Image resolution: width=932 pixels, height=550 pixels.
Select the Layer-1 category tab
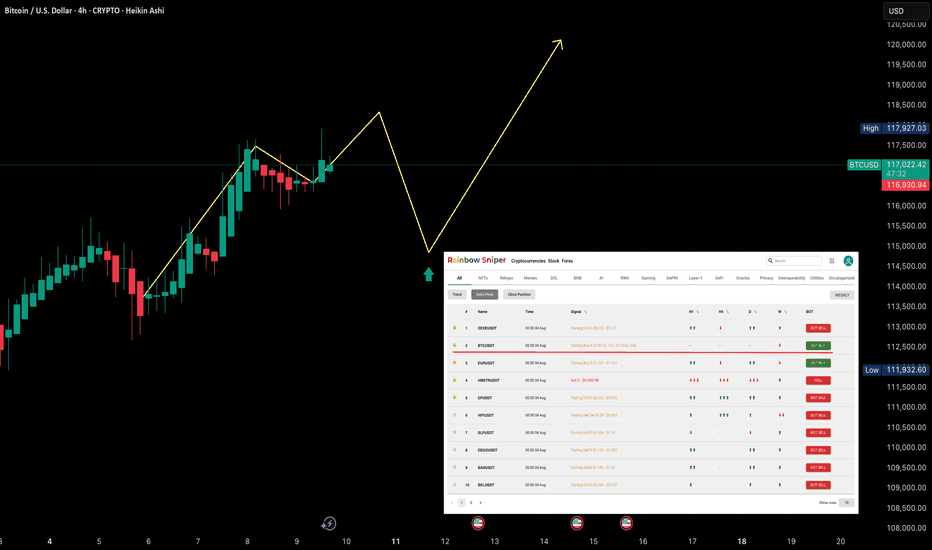pyautogui.click(x=695, y=278)
